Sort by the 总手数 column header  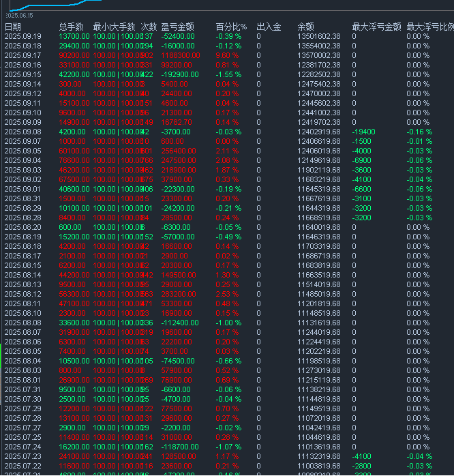tap(72, 27)
